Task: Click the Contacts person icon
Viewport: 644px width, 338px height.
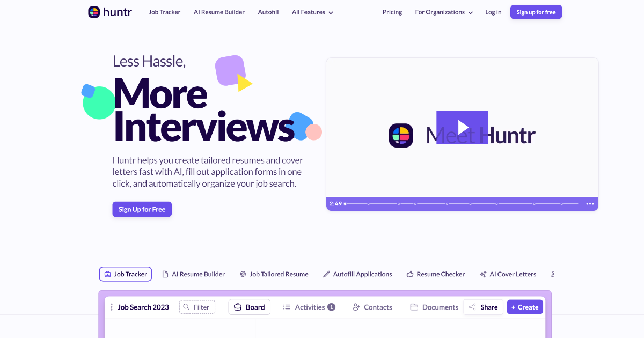Action: (x=356, y=307)
